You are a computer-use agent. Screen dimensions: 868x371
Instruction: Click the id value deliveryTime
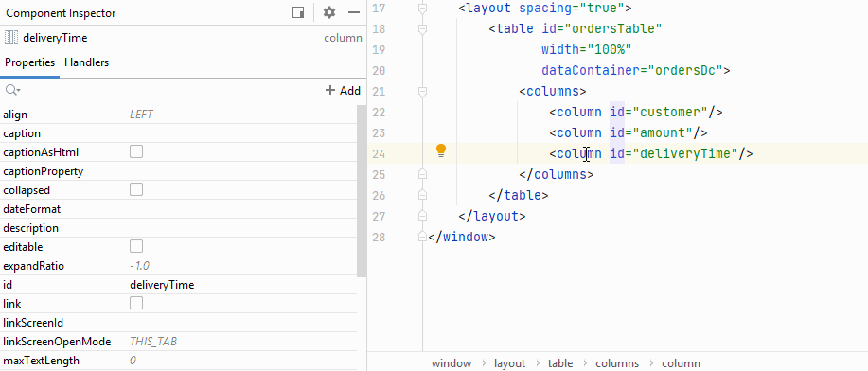point(162,285)
